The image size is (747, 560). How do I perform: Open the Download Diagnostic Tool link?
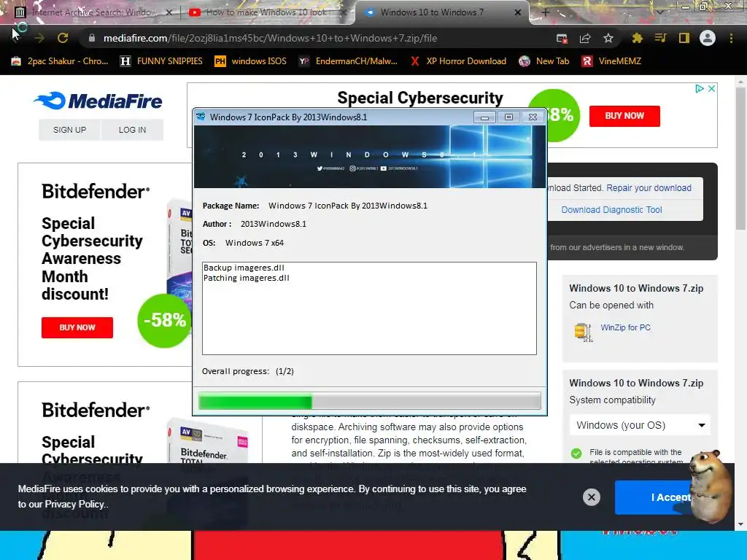[612, 209]
